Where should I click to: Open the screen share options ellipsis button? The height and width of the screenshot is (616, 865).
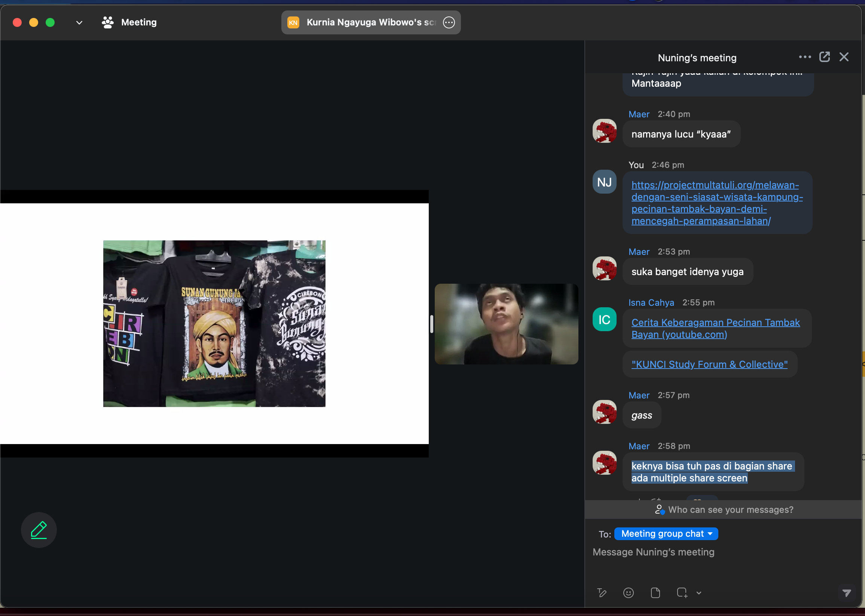(449, 22)
